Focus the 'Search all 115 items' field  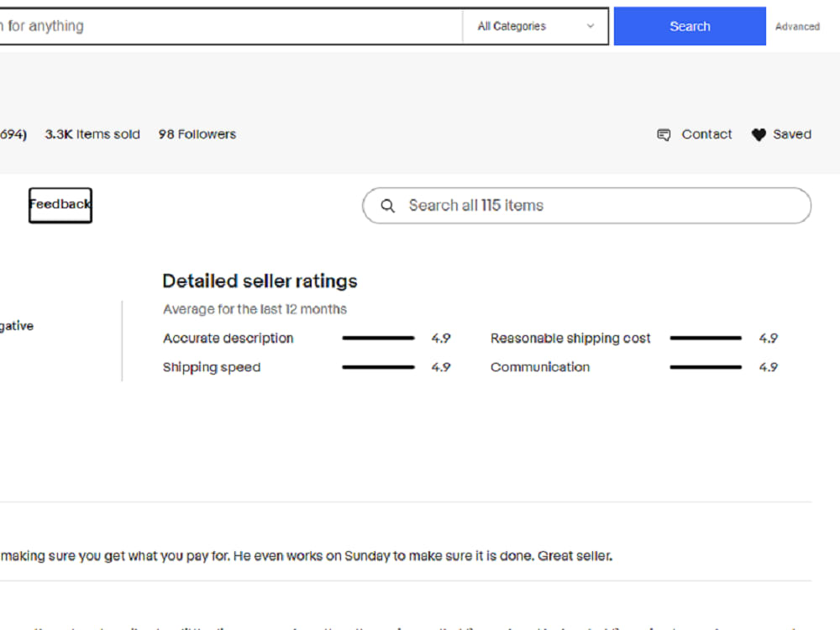pos(586,205)
